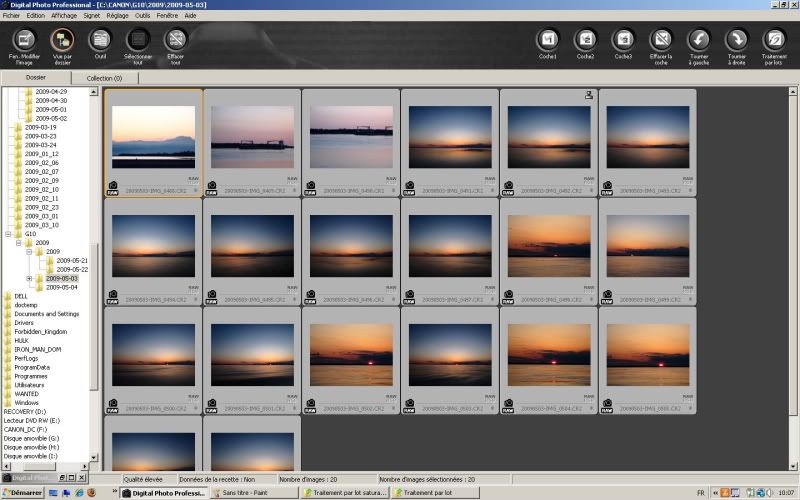Collapse the 2009 node directly under G10

[x=18, y=243]
